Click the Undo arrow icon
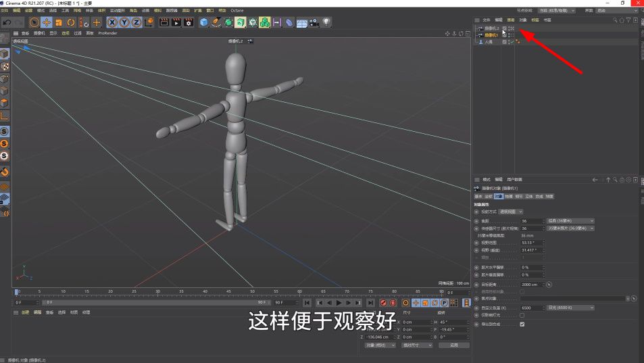The width and height of the screenshot is (644, 363). [x=7, y=23]
